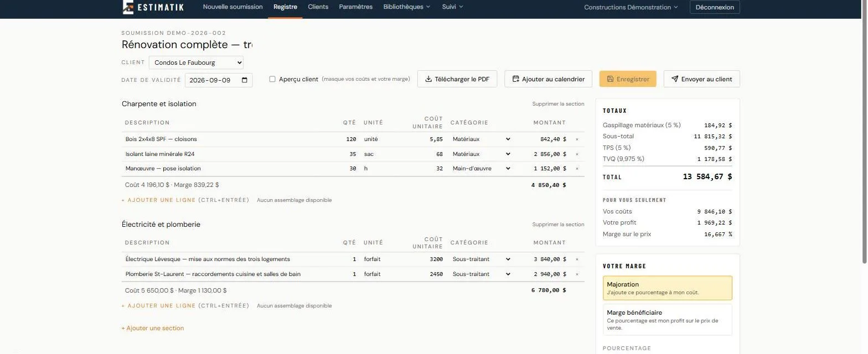Click the download icon on Télécharger le PDF

(428, 79)
